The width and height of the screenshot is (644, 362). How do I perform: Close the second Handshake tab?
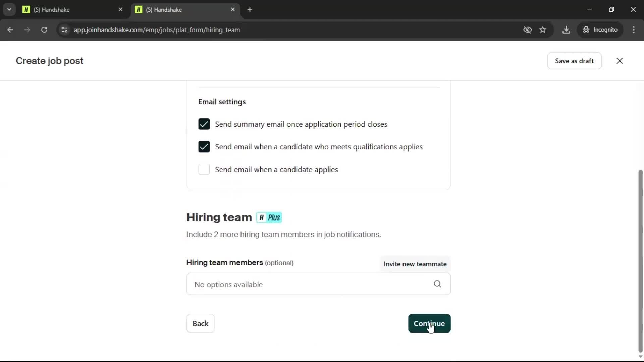click(x=233, y=10)
